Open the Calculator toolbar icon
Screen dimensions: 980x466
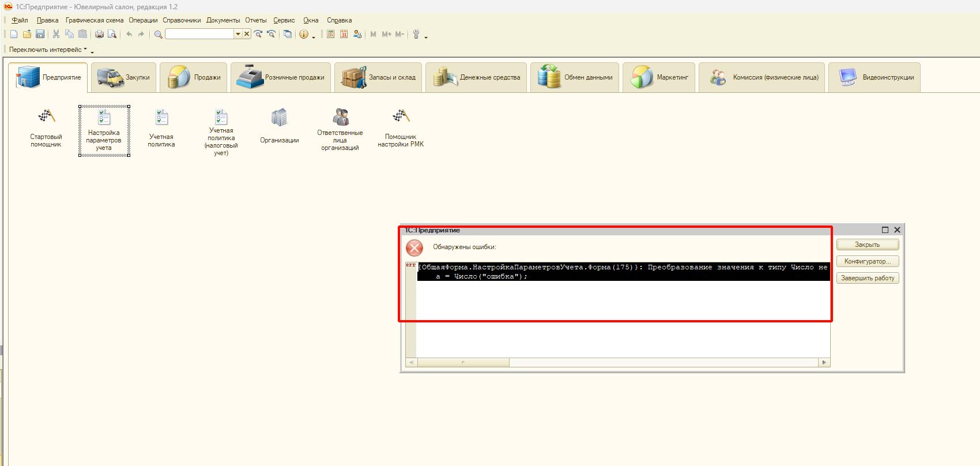(x=330, y=34)
